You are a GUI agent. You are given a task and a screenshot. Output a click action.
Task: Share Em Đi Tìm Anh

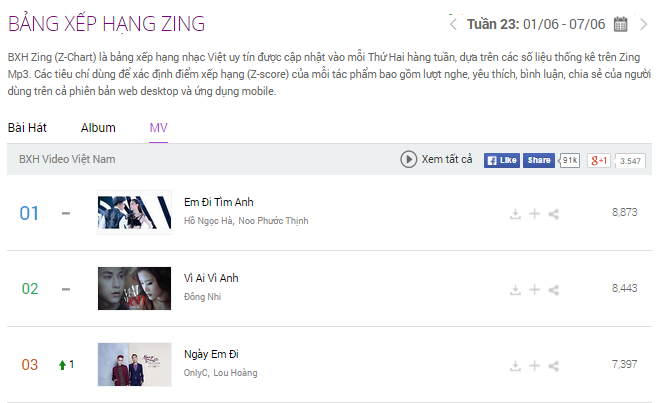(x=554, y=213)
